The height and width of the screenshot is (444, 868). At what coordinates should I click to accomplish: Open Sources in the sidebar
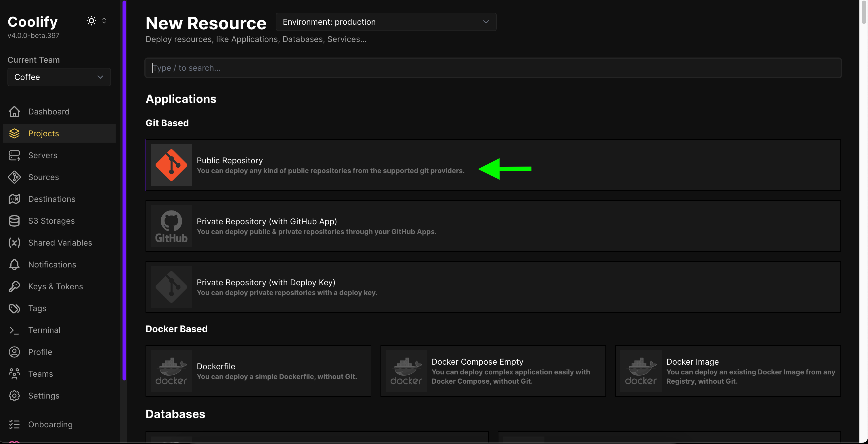(x=59, y=177)
